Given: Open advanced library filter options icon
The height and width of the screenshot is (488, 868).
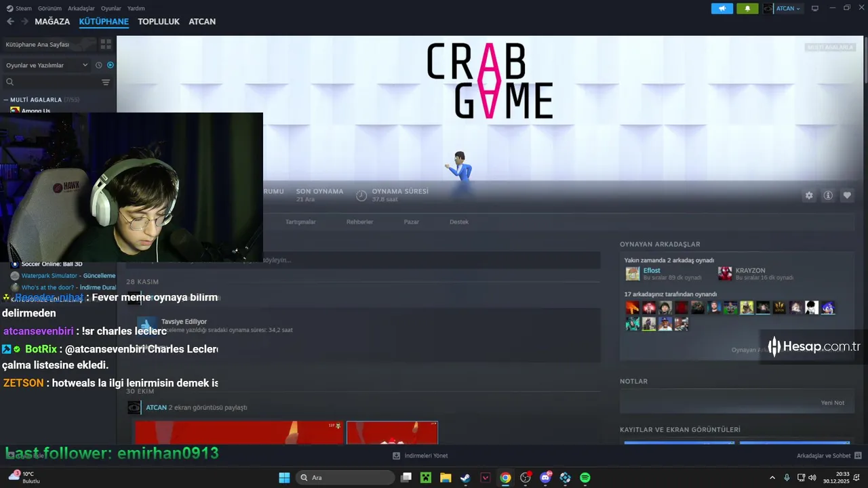Looking at the screenshot, I should coord(106,82).
